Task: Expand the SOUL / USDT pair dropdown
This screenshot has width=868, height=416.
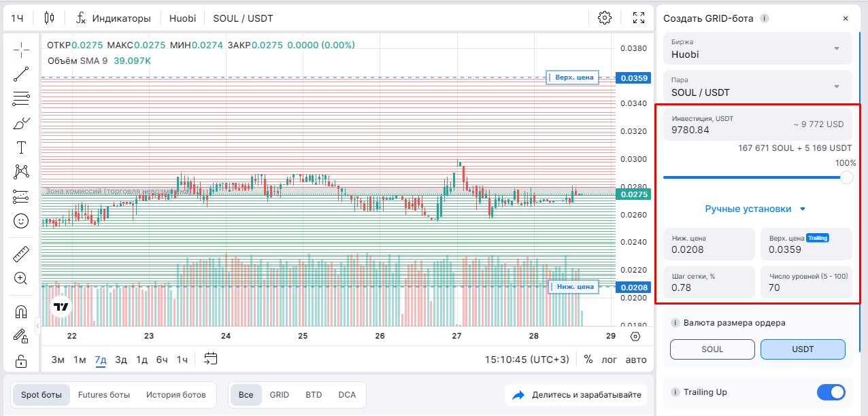Action: (x=757, y=87)
